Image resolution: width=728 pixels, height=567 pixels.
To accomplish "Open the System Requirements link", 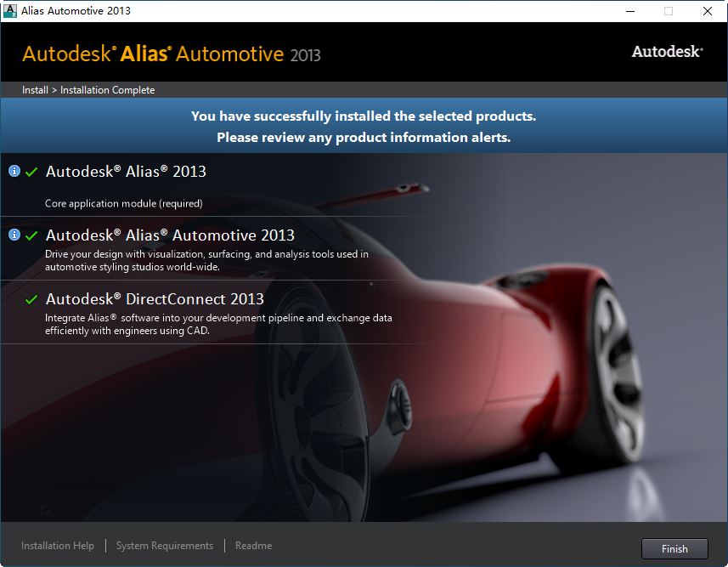I will click(165, 546).
